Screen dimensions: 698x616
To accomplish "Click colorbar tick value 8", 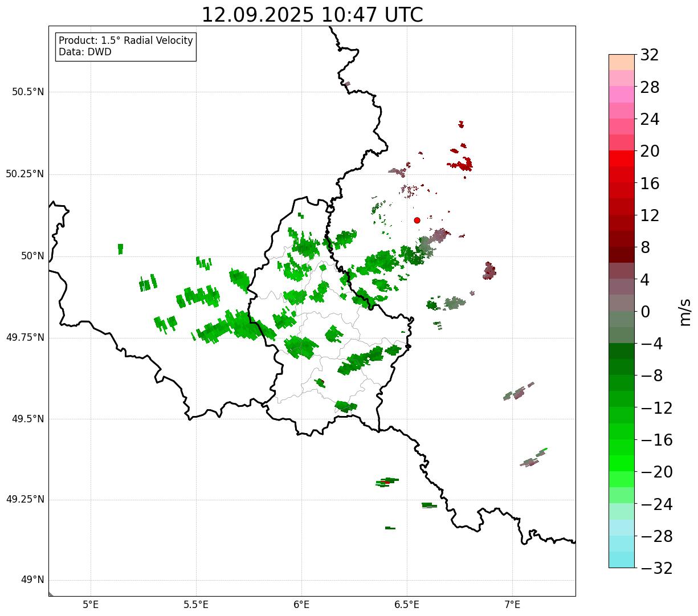I will [x=645, y=248].
